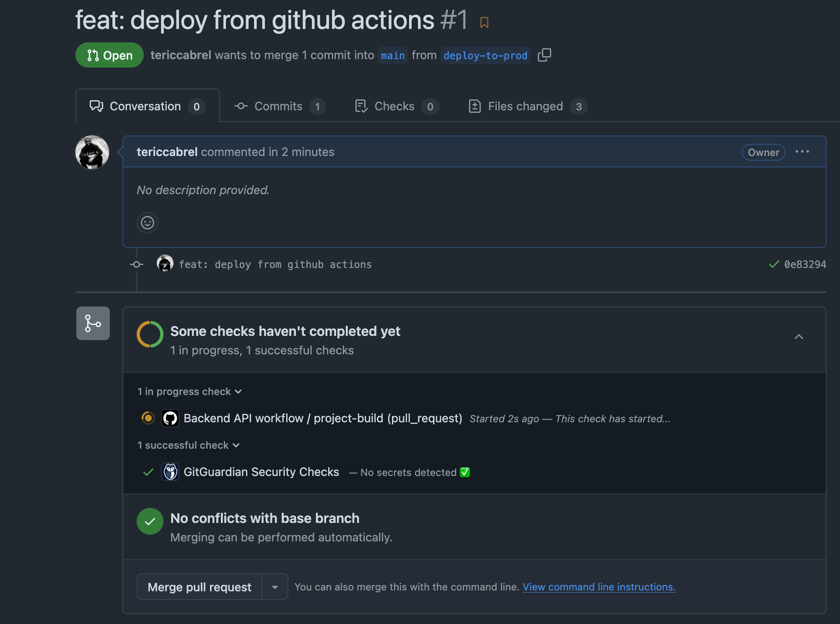Expand the 1 in progress check list

pyautogui.click(x=189, y=391)
